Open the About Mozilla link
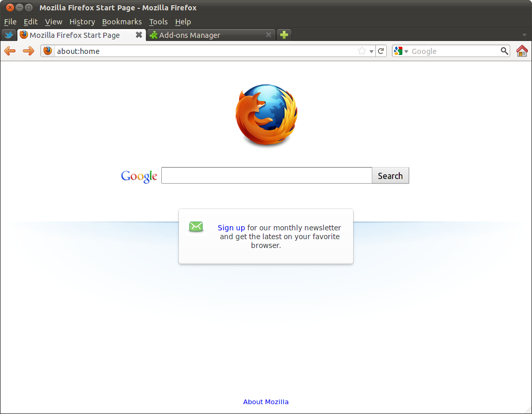This screenshot has height=414, width=532. (x=265, y=402)
